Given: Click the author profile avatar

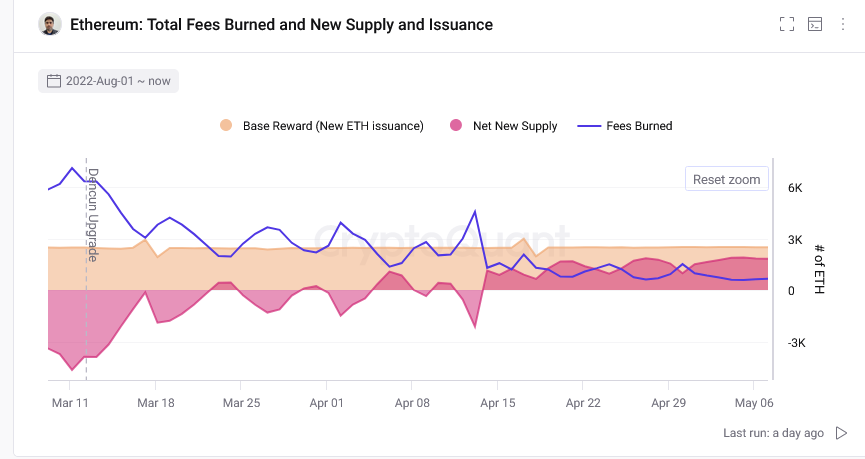Looking at the screenshot, I should coord(50,24).
